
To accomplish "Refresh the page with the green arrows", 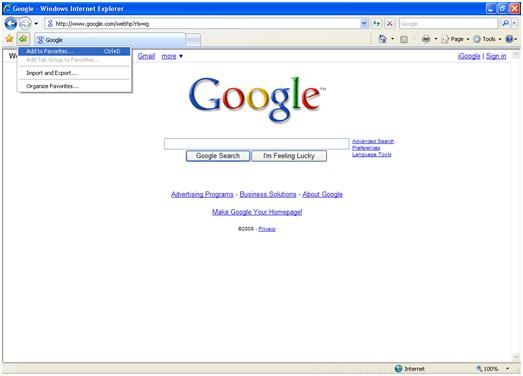I will tap(377, 23).
